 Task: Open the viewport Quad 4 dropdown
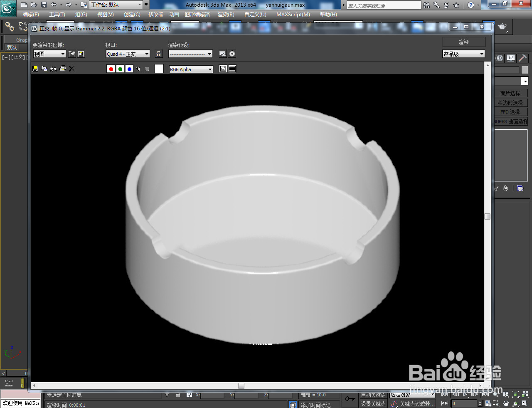[x=128, y=54]
